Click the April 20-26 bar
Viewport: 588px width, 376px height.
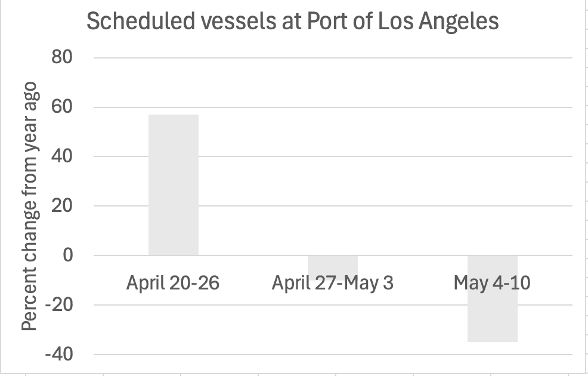(173, 185)
